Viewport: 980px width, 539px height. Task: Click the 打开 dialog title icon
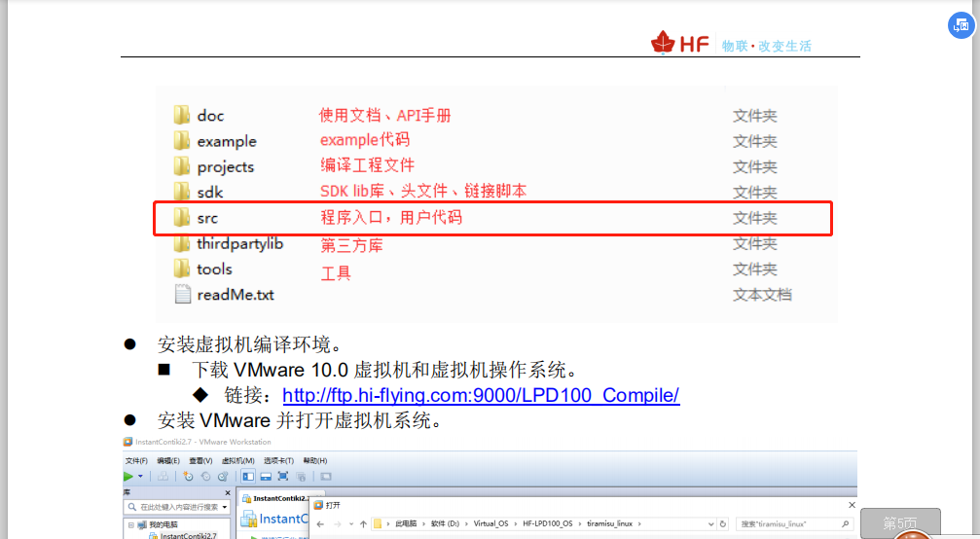[x=318, y=505]
